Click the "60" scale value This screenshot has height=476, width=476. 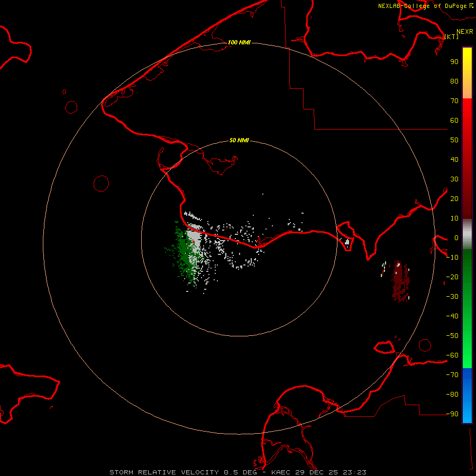point(454,121)
